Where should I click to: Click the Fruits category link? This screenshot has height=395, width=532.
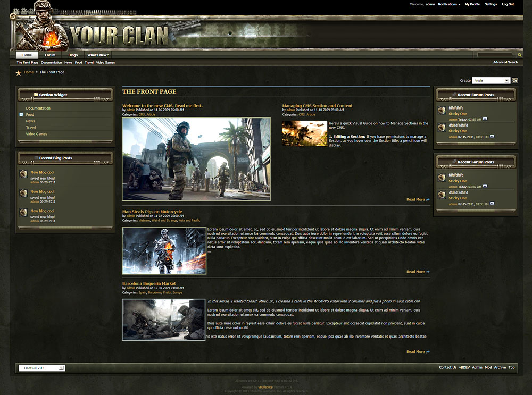click(x=167, y=292)
